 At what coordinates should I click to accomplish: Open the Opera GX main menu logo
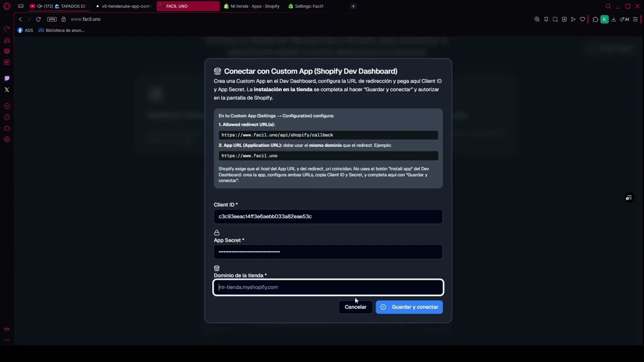click(x=7, y=7)
